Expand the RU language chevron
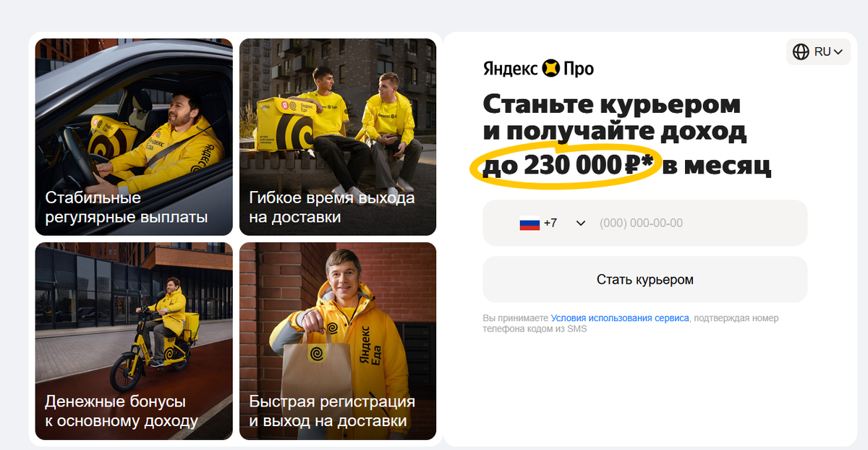The height and width of the screenshot is (450, 868). click(838, 52)
